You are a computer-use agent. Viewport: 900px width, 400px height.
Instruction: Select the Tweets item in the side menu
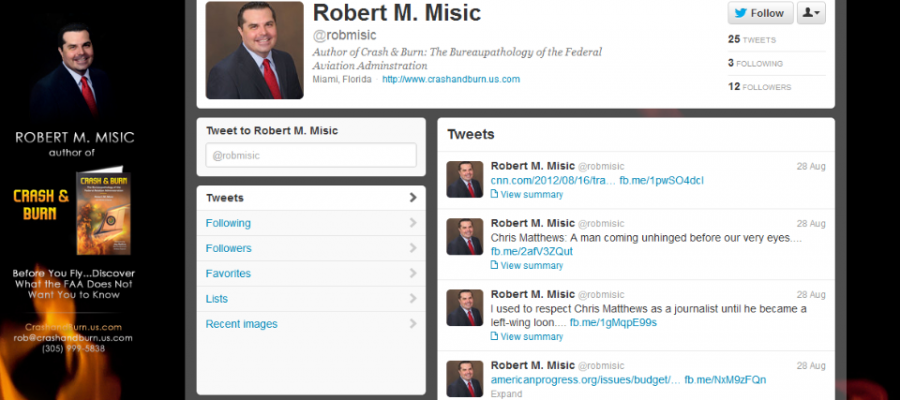point(311,198)
